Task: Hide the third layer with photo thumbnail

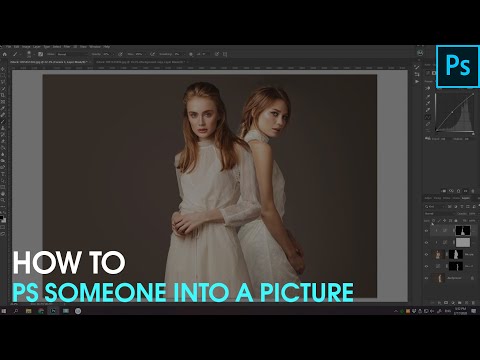Action: (x=426, y=254)
